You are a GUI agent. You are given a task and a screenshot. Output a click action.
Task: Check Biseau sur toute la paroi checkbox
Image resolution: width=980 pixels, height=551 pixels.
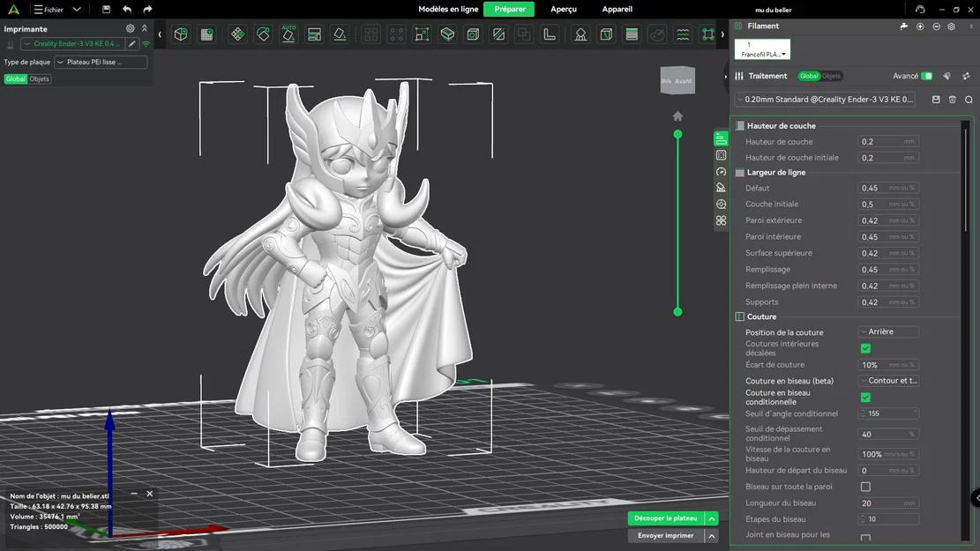tap(865, 487)
